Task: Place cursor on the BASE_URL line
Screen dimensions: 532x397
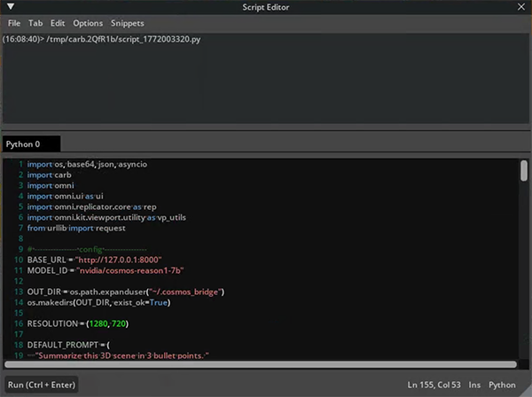Action: [89, 260]
